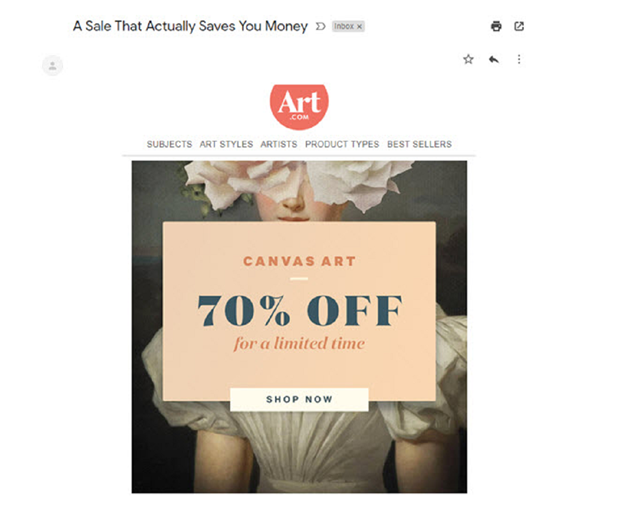Open BEST SELLERS navigation link
This screenshot has height=516, width=628.
click(419, 144)
